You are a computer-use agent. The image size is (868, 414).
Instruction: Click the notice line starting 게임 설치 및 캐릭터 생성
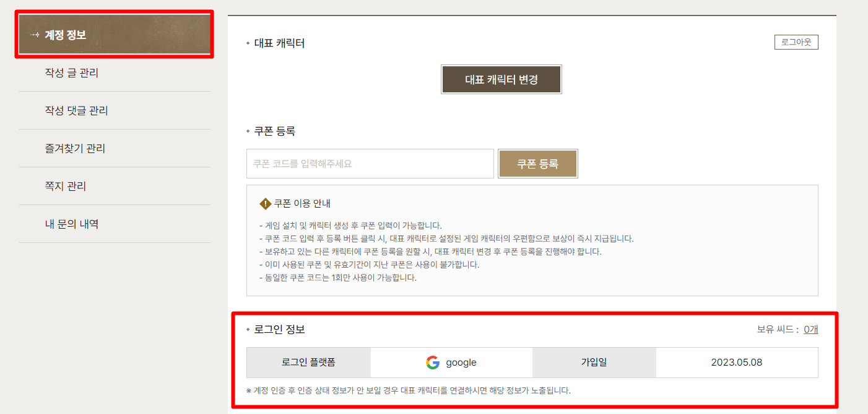350,226
